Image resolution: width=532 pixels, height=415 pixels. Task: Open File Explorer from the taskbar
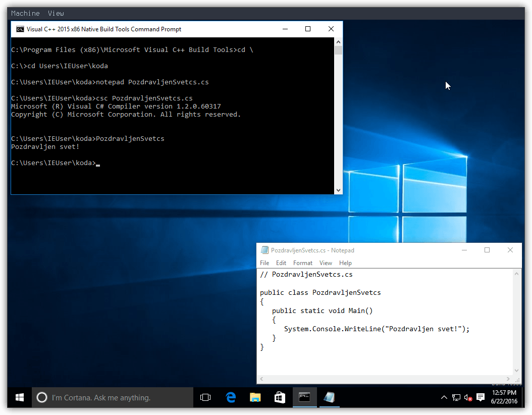point(255,397)
